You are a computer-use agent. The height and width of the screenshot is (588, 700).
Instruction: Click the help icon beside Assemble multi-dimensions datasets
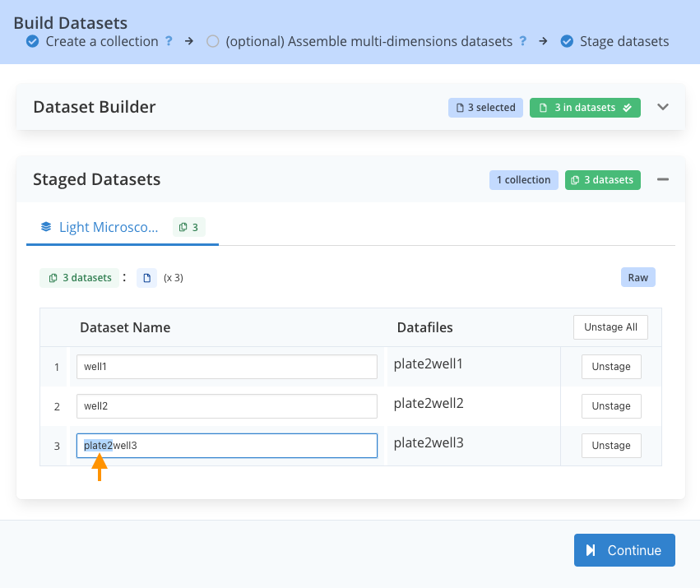coord(523,41)
